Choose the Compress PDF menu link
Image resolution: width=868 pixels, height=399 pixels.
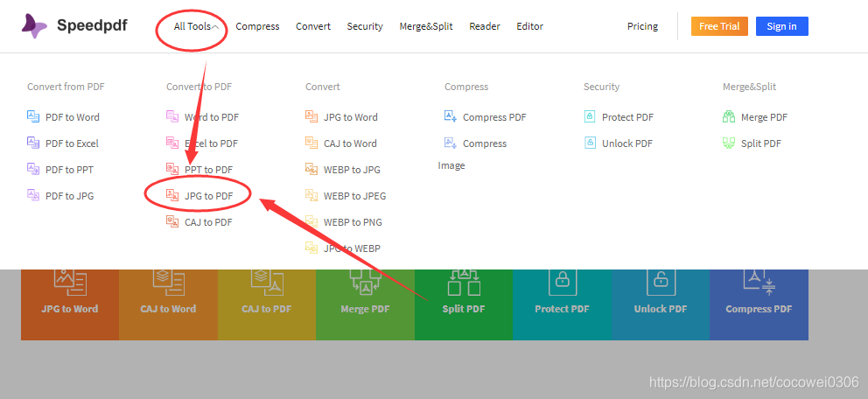click(494, 116)
